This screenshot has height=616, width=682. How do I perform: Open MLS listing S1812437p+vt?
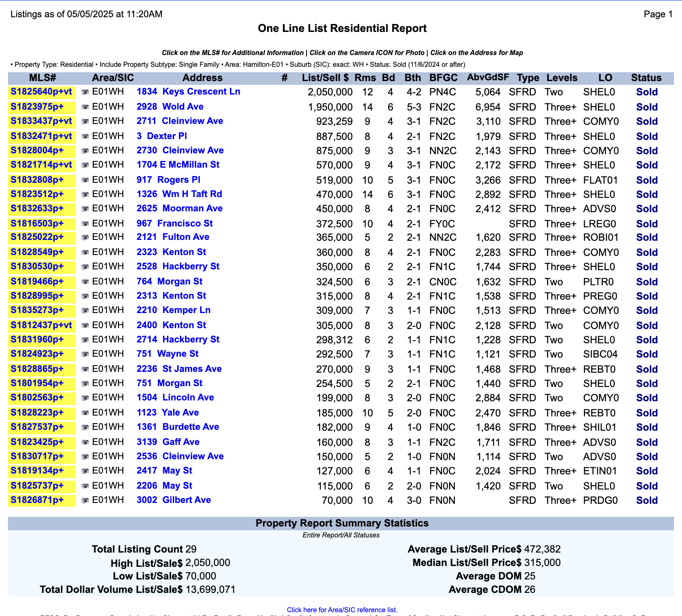click(x=41, y=325)
